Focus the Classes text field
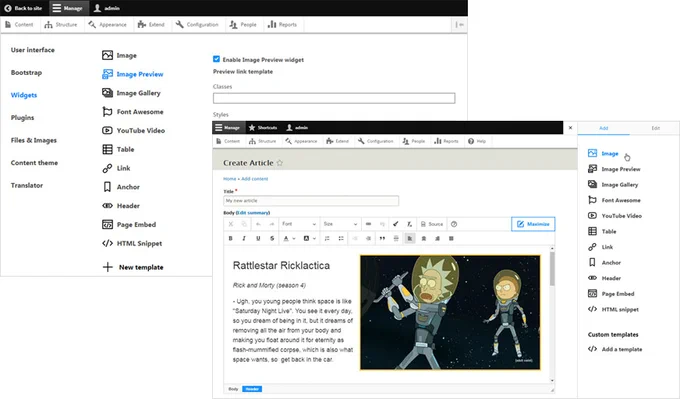This screenshot has width=680, height=399. click(x=334, y=98)
